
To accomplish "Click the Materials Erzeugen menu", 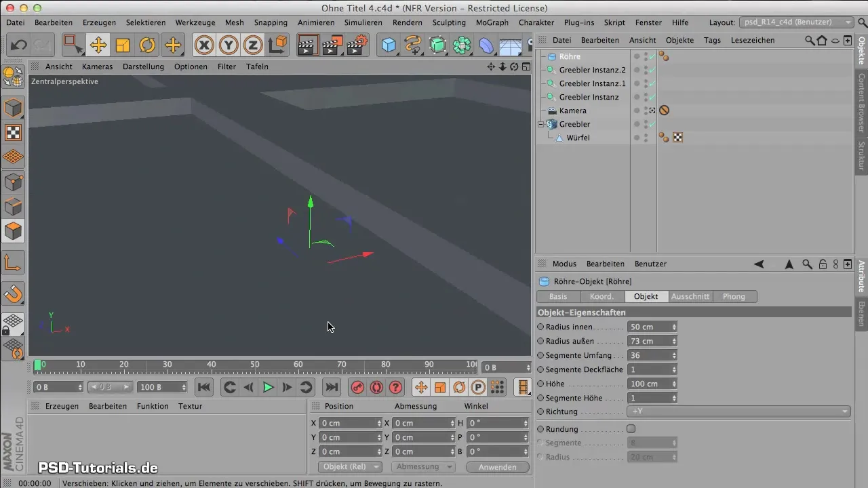I will pos(62,406).
